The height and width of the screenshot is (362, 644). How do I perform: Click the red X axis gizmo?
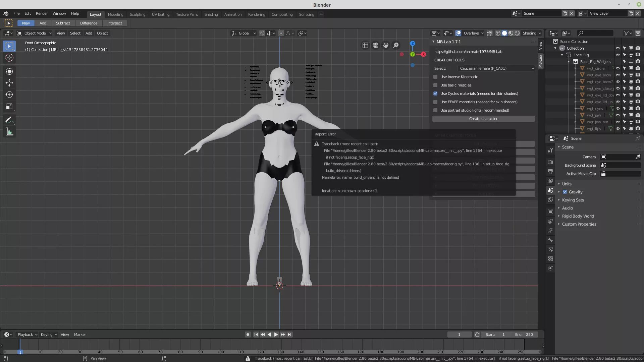click(423, 54)
